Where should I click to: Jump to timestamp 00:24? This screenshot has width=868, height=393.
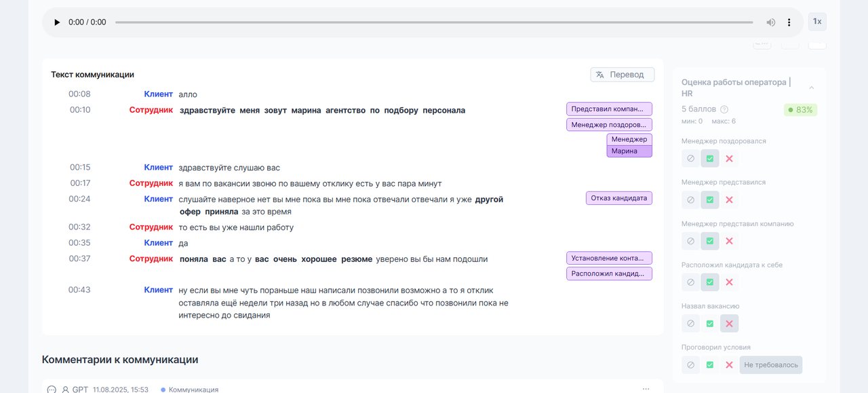coord(79,199)
